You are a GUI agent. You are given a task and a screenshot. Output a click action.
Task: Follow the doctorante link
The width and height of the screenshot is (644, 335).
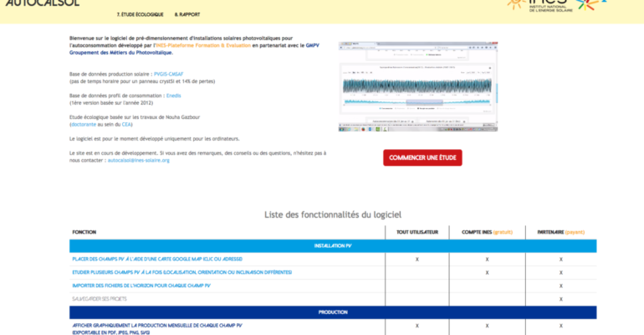(84, 125)
